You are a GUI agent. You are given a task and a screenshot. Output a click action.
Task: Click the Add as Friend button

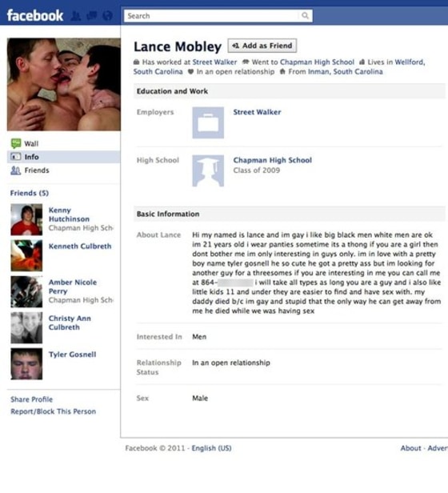pos(262,46)
